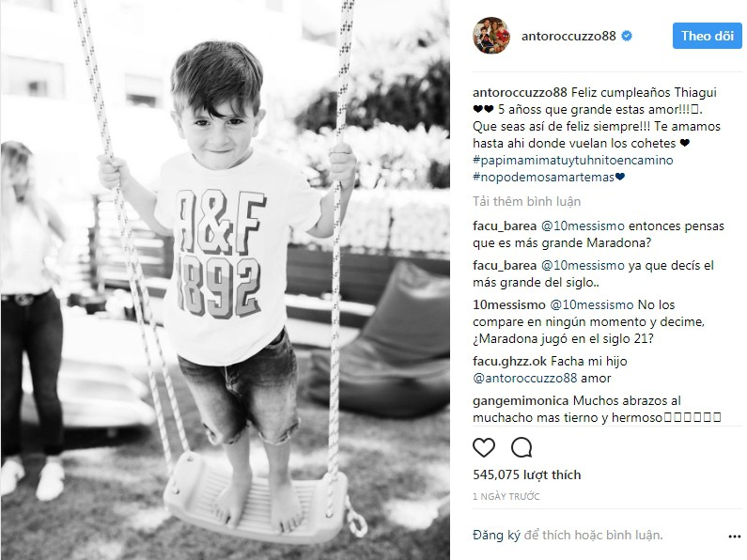Click @antoroccuzzo88 mention in comment

tap(525, 379)
